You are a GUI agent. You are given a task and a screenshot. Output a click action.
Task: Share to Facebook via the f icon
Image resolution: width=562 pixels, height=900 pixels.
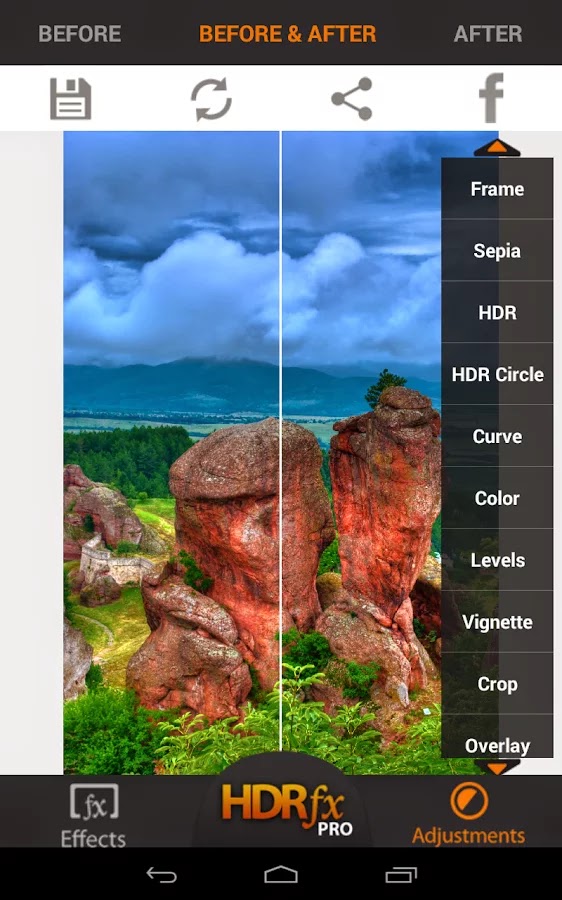click(x=492, y=98)
